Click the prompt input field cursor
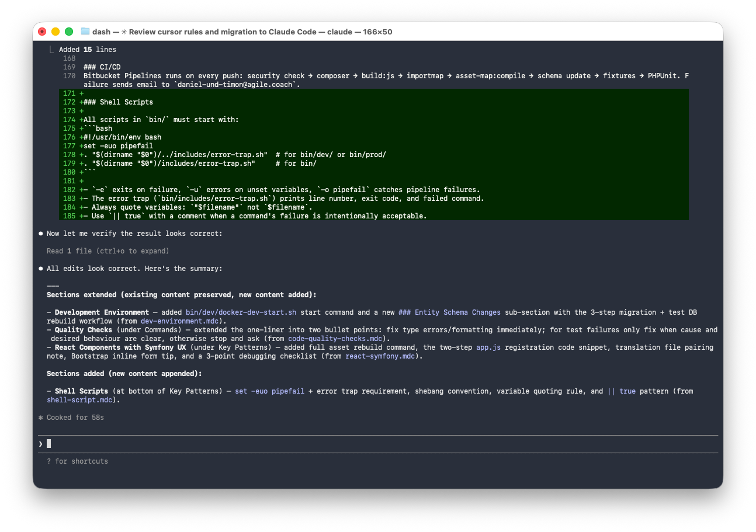756x532 pixels. (x=49, y=444)
